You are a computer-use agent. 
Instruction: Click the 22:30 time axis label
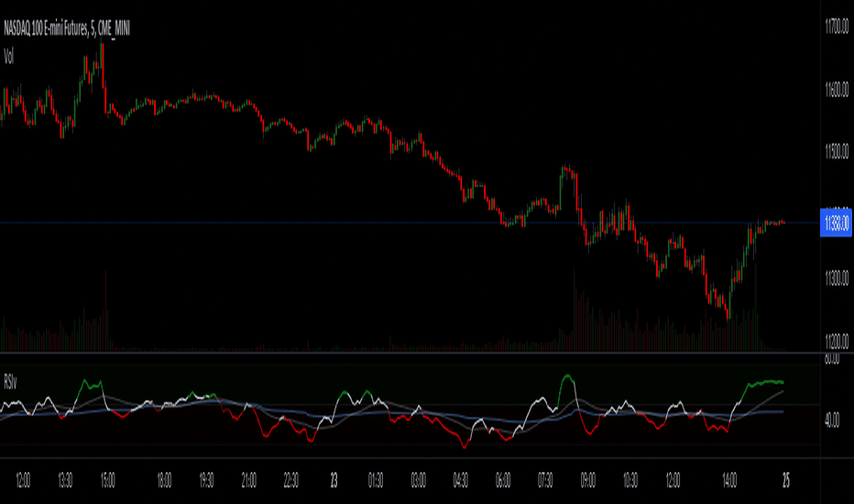click(290, 480)
